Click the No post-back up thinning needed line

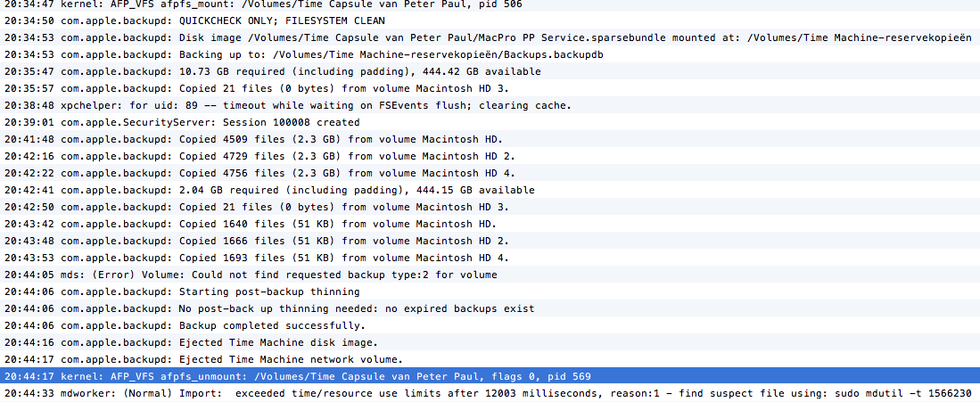pyautogui.click(x=490, y=308)
